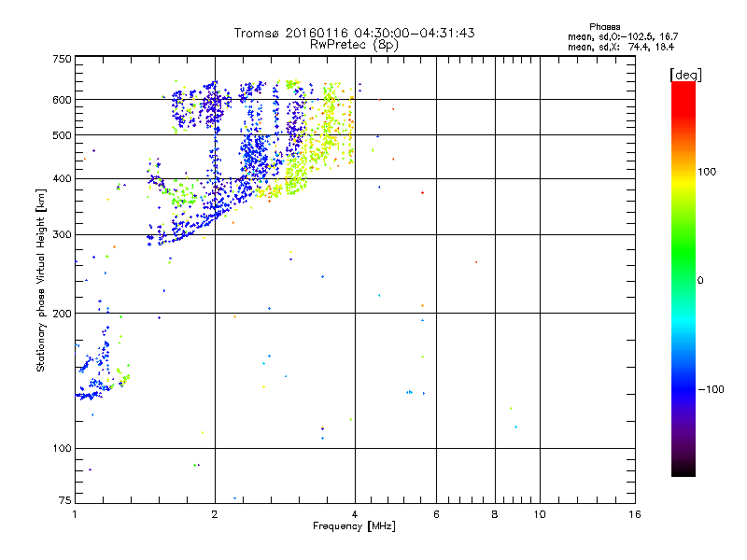Click y-axis tick label '600'
This screenshot has width=747, height=560.
pos(62,100)
